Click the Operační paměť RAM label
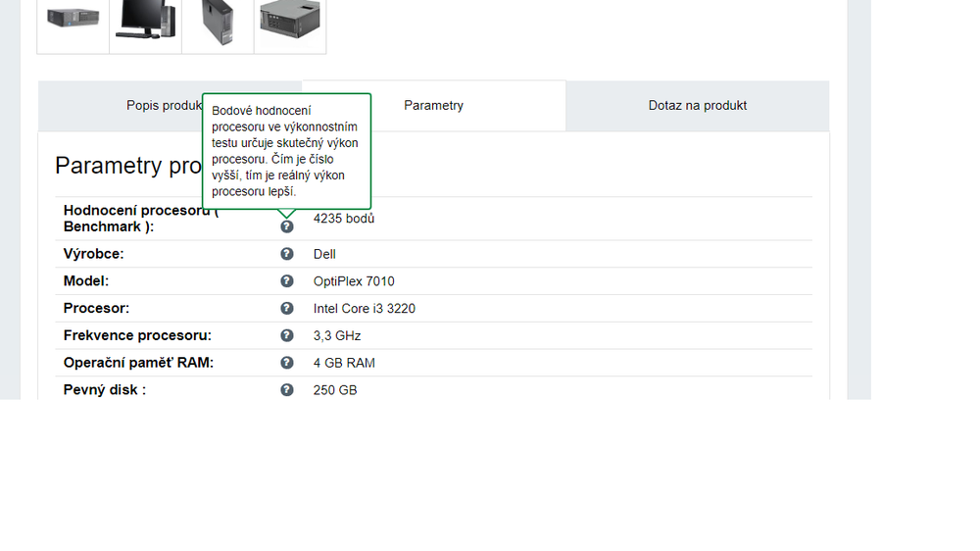This screenshot has height=551, width=980. coord(139,363)
